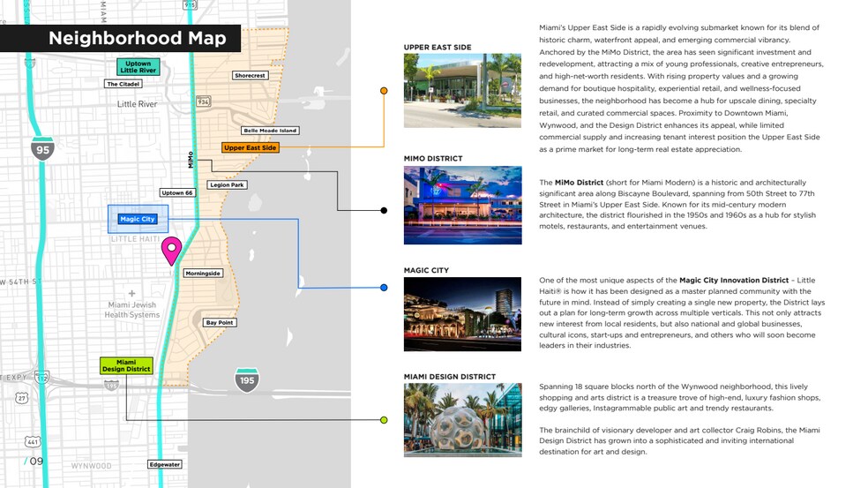The height and width of the screenshot is (488, 868).
Task: Open the MiMo District photo
Action: (x=462, y=205)
